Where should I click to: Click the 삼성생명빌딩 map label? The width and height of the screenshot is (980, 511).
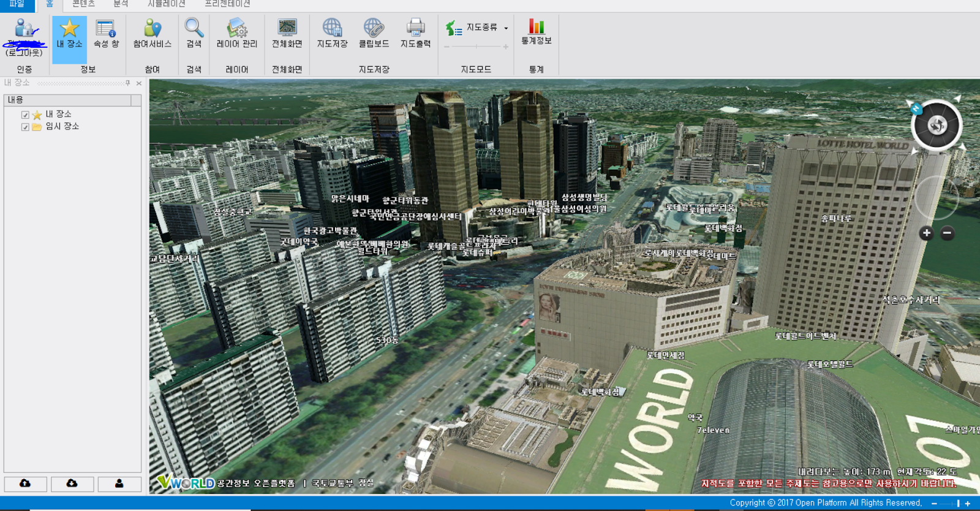pyautogui.click(x=584, y=197)
